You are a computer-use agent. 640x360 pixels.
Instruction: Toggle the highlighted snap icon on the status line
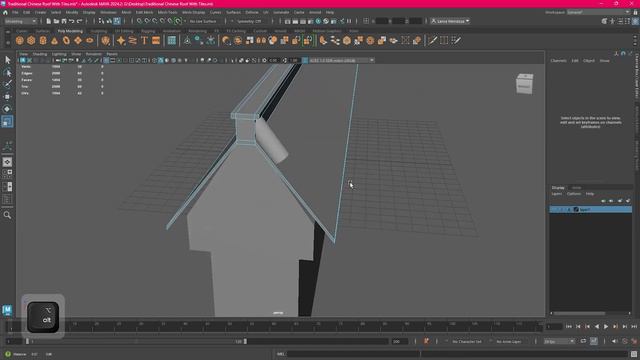(x=178, y=21)
